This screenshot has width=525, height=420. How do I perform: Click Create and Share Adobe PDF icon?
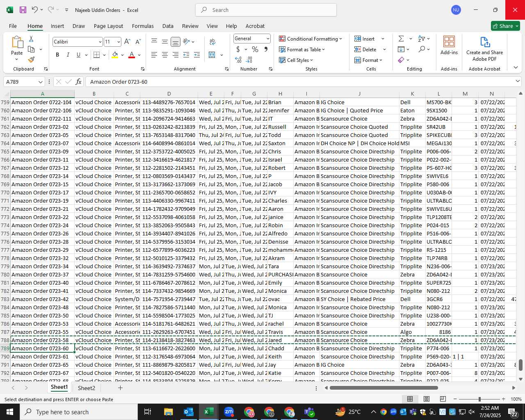485,42
